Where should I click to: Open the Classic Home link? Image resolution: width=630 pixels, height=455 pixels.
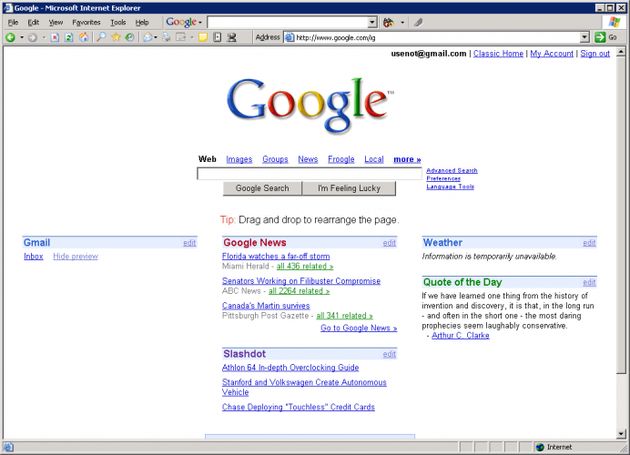coord(498,53)
